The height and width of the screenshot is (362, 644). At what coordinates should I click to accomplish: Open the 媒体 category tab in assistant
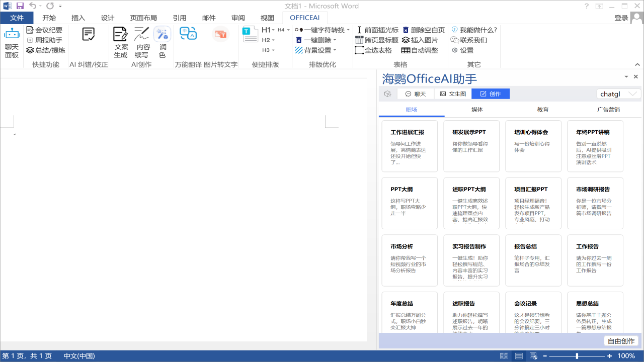(x=477, y=109)
